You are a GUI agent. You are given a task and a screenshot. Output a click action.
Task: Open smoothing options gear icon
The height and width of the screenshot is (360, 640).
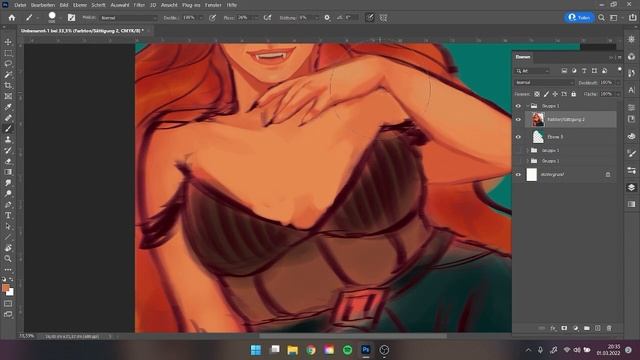[x=327, y=18]
